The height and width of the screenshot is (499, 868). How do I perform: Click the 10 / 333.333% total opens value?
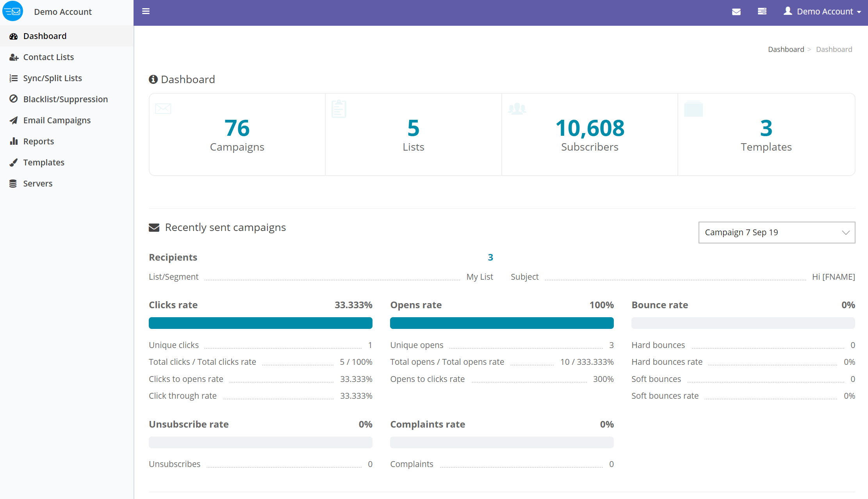587,362
